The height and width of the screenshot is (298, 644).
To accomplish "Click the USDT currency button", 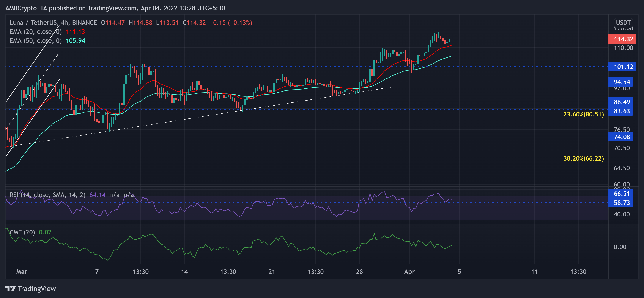I will coord(623,22).
